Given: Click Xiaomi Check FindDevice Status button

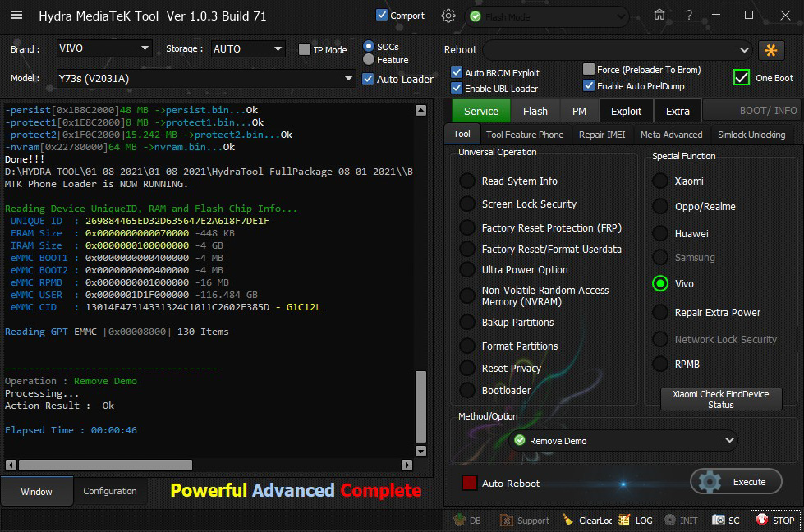Looking at the screenshot, I should (x=721, y=399).
